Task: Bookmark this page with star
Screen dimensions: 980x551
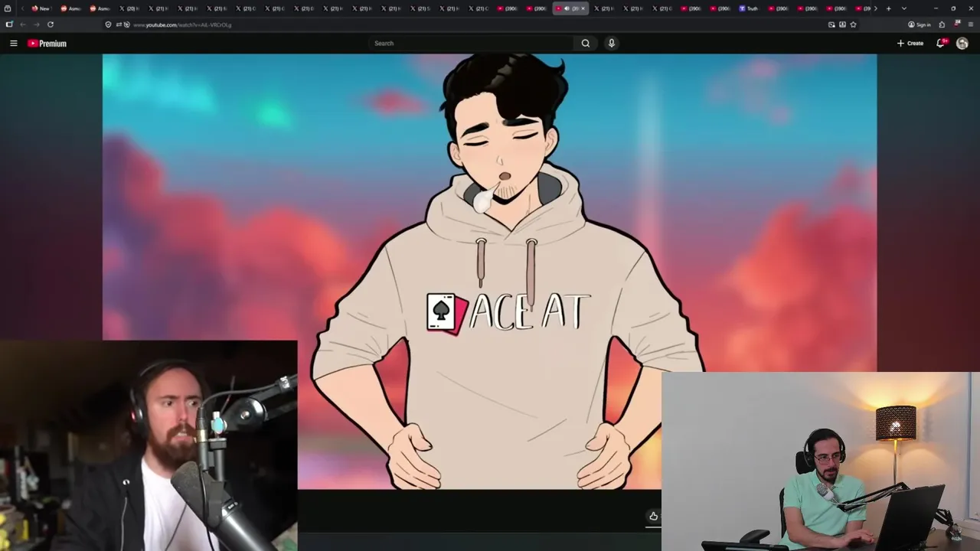Action: 853,24
